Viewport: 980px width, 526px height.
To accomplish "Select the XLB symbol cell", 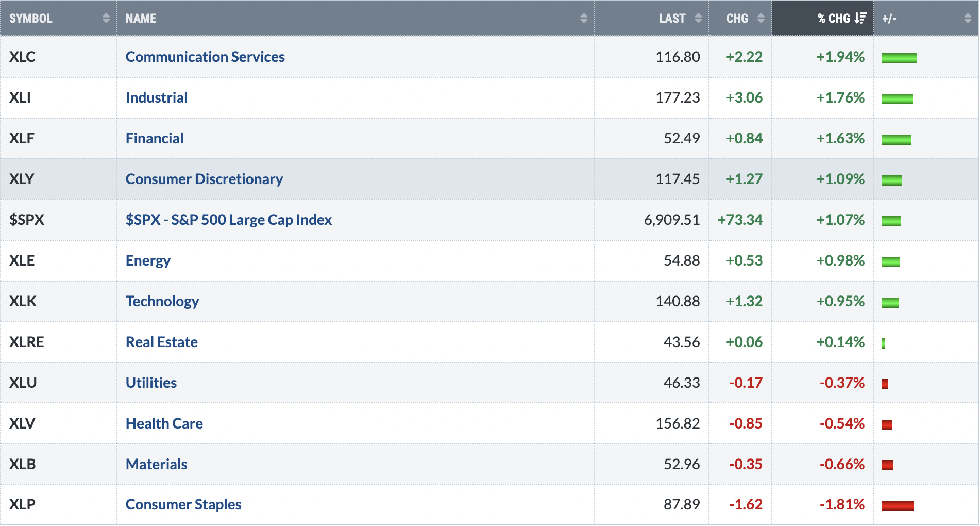I will [x=59, y=464].
